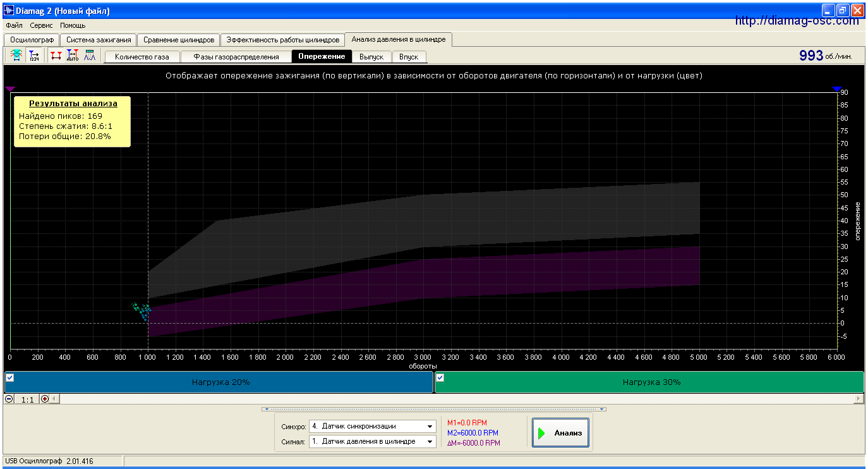This screenshot has width=868, height=469.
Task: Open the Выпуск sub-tab
Action: [x=371, y=57]
